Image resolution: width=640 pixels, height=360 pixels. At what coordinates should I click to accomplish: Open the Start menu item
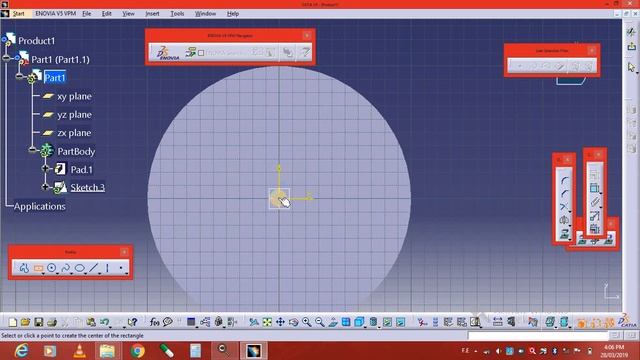tap(18, 13)
